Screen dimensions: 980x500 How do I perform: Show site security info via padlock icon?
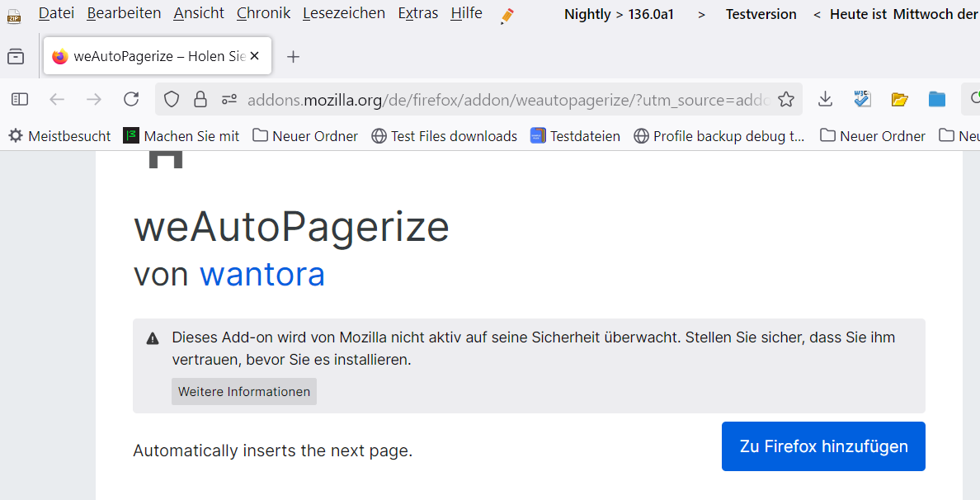(200, 100)
